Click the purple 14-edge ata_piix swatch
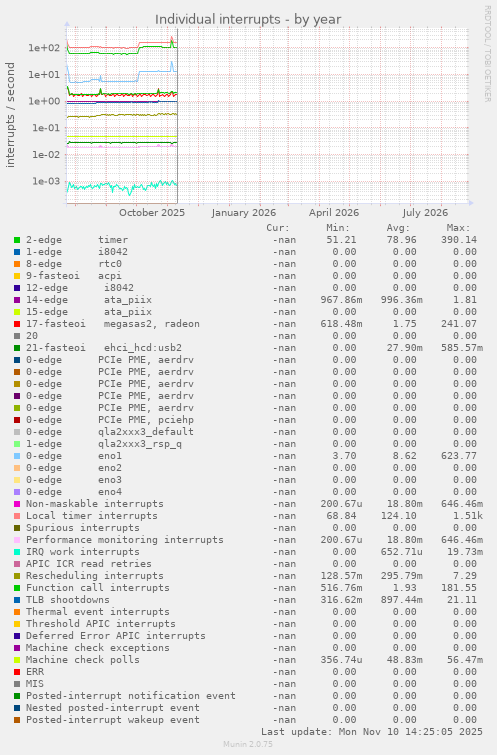 [17, 300]
